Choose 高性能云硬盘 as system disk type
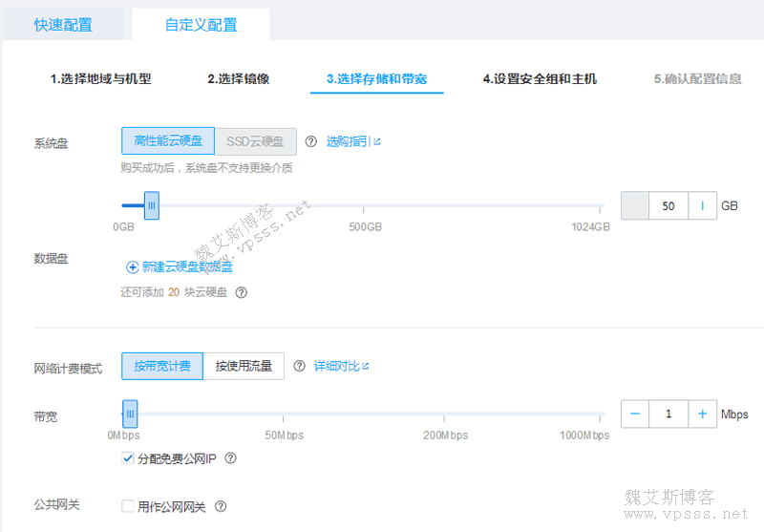Image resolution: width=764 pixels, height=532 pixels. point(168,141)
